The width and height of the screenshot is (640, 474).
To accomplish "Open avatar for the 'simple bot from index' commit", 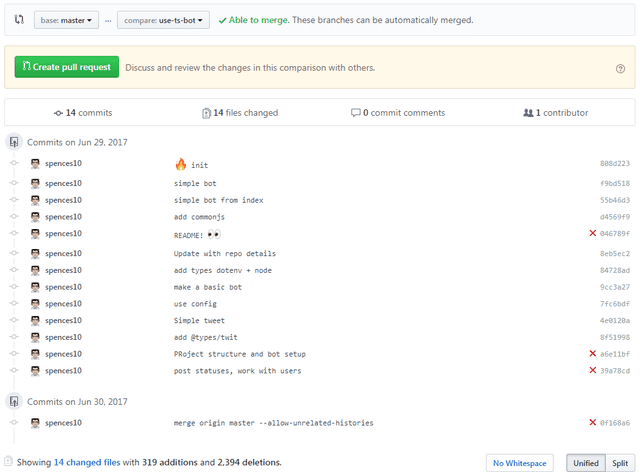I will point(36,200).
